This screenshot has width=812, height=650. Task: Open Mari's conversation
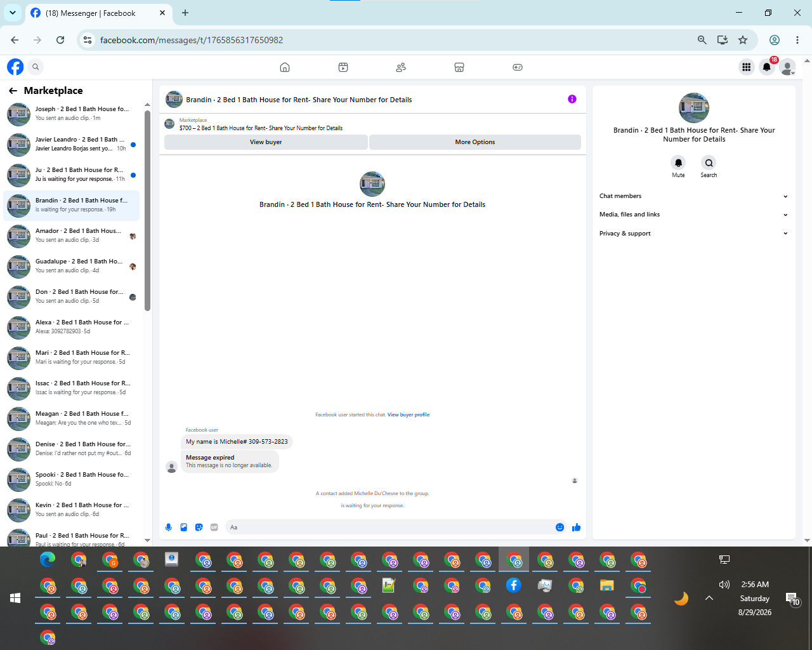pyautogui.click(x=72, y=358)
